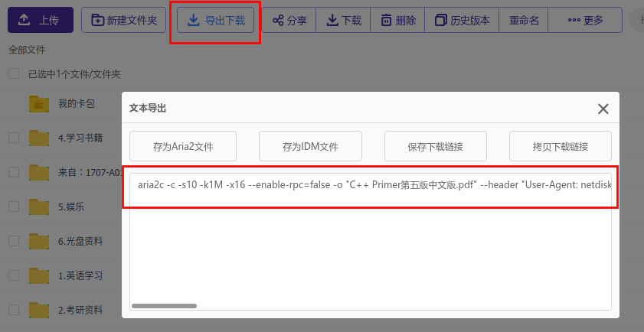Close the 文本导出 dialog
The width and height of the screenshot is (644, 332).
pyautogui.click(x=603, y=109)
